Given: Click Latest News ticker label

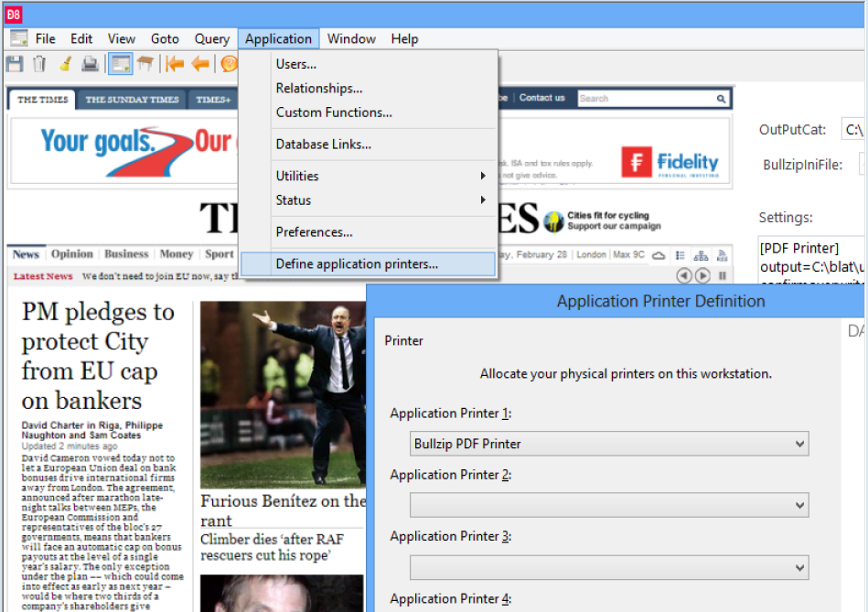Looking at the screenshot, I should coord(43,276).
